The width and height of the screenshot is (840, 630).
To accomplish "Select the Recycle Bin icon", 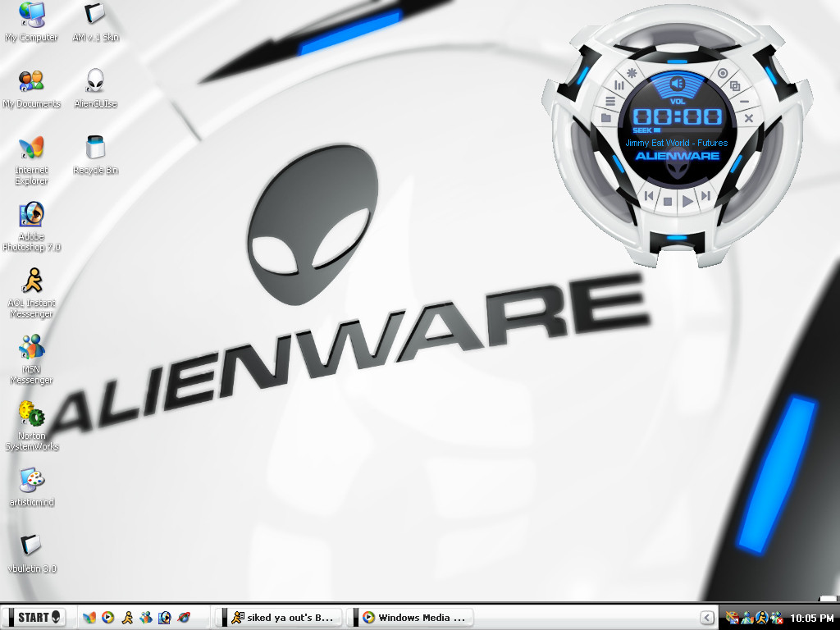I will click(95, 155).
